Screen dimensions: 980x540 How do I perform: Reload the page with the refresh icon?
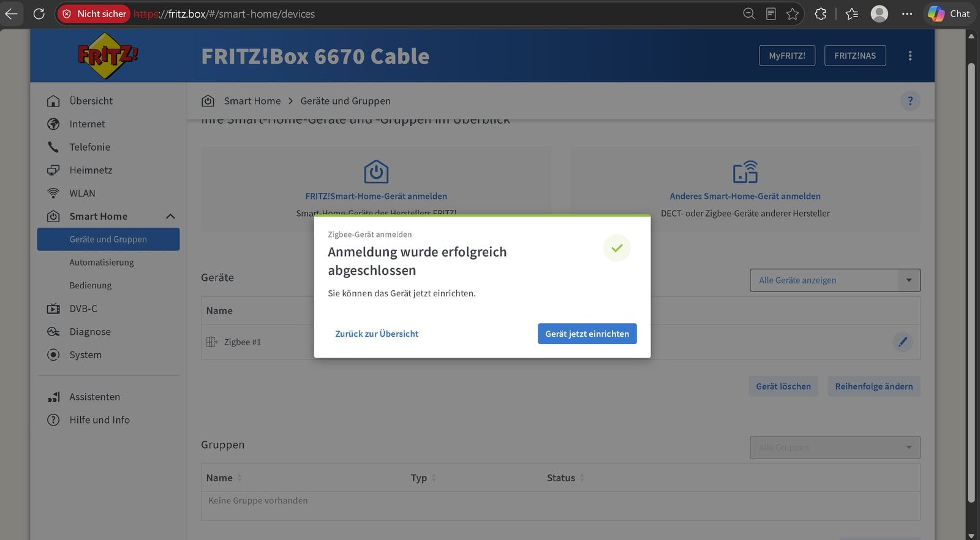(x=39, y=13)
